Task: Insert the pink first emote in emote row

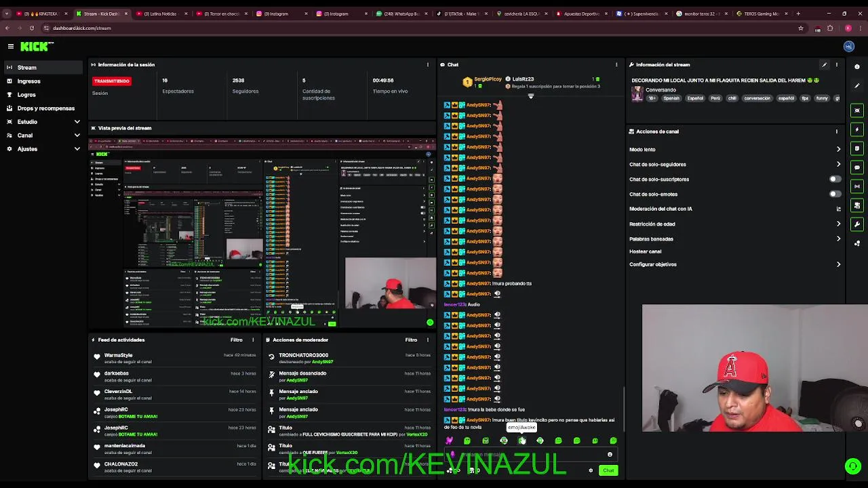Action: (x=449, y=441)
